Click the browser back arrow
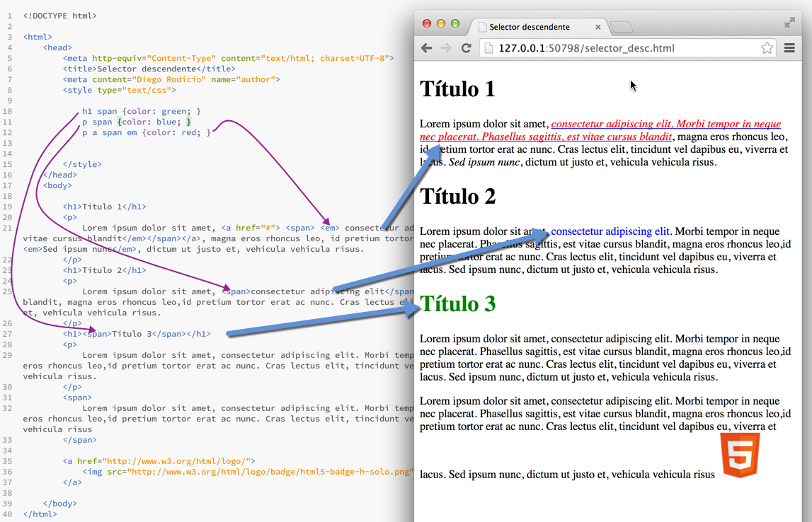The width and height of the screenshot is (812, 522). (x=426, y=48)
